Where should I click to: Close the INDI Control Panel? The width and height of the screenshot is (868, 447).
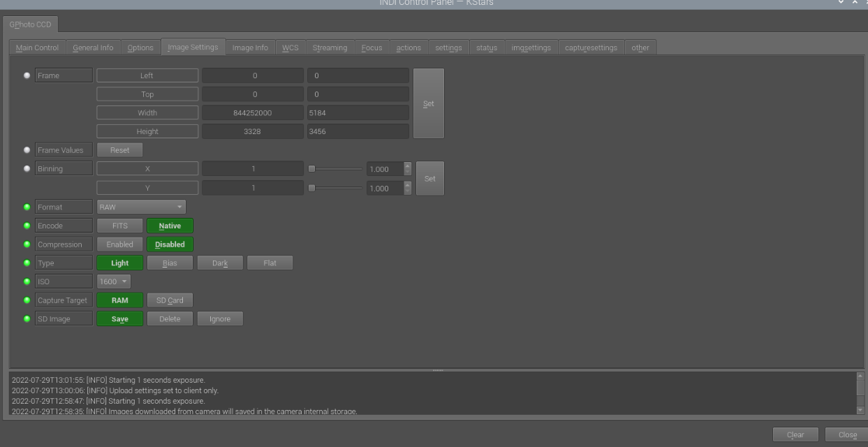[847, 434]
